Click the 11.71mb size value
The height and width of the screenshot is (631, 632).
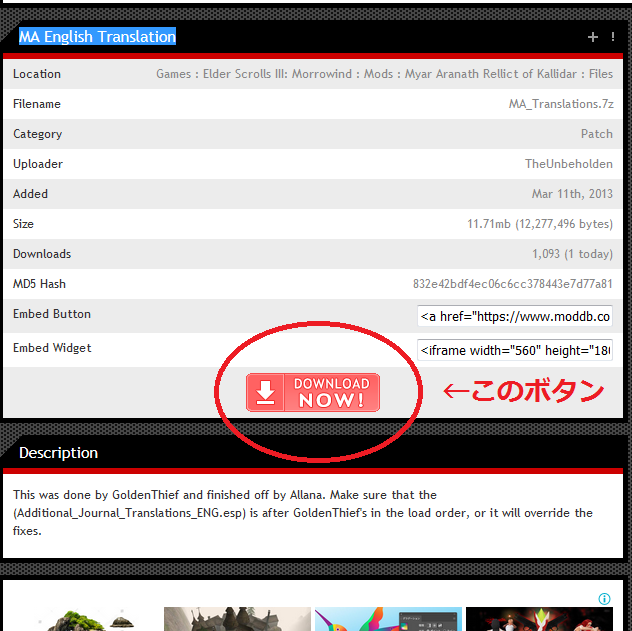click(x=540, y=224)
